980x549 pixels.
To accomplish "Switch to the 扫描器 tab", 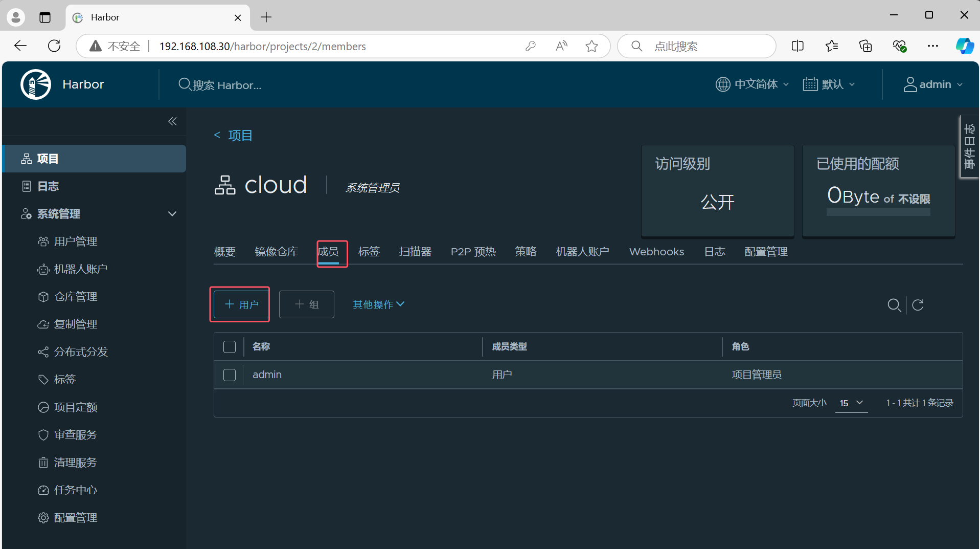I will pyautogui.click(x=416, y=252).
